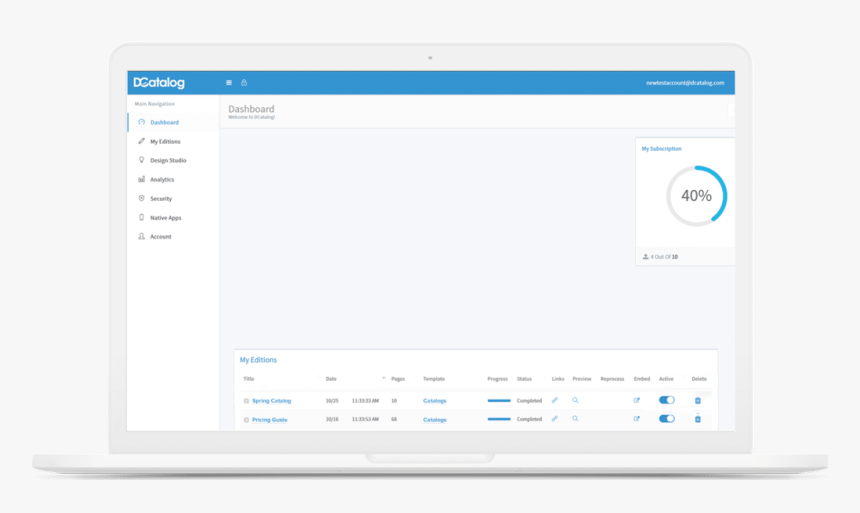Click the Catalogs template link for Pricing Guide
This screenshot has height=513, width=860.
tap(434, 420)
